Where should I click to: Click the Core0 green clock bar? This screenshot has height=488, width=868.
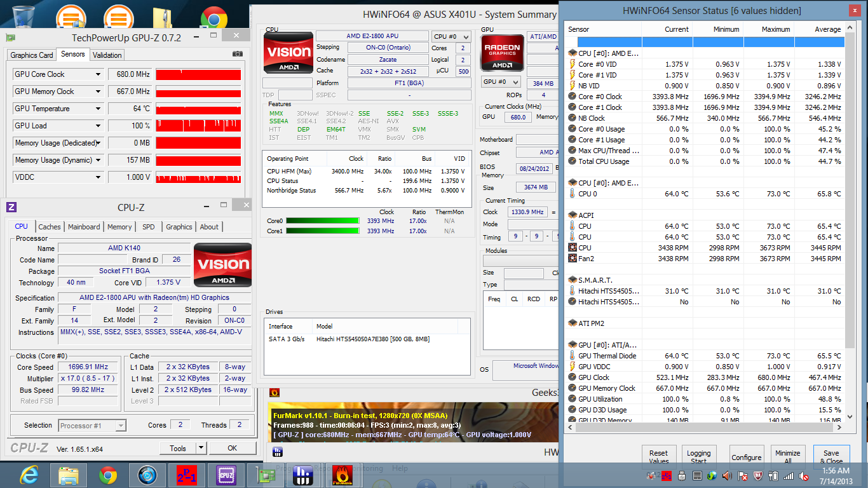323,221
